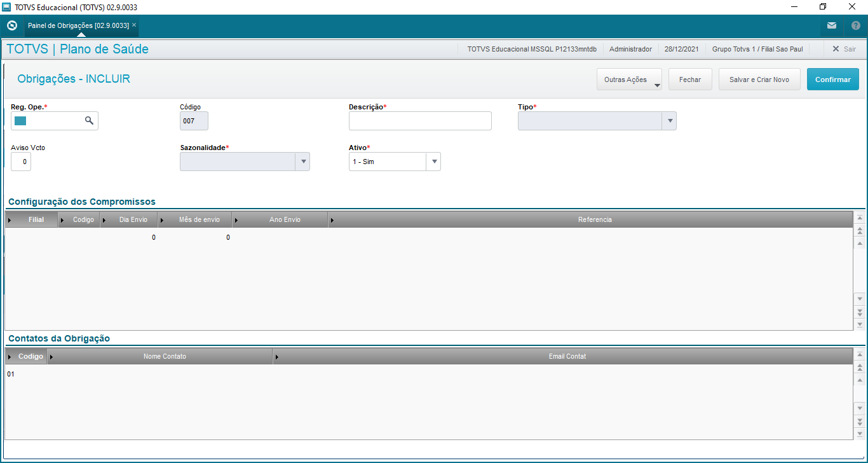Page down in Compromissos grid scrollbar
This screenshot has width=868, height=463.
pyautogui.click(x=860, y=312)
